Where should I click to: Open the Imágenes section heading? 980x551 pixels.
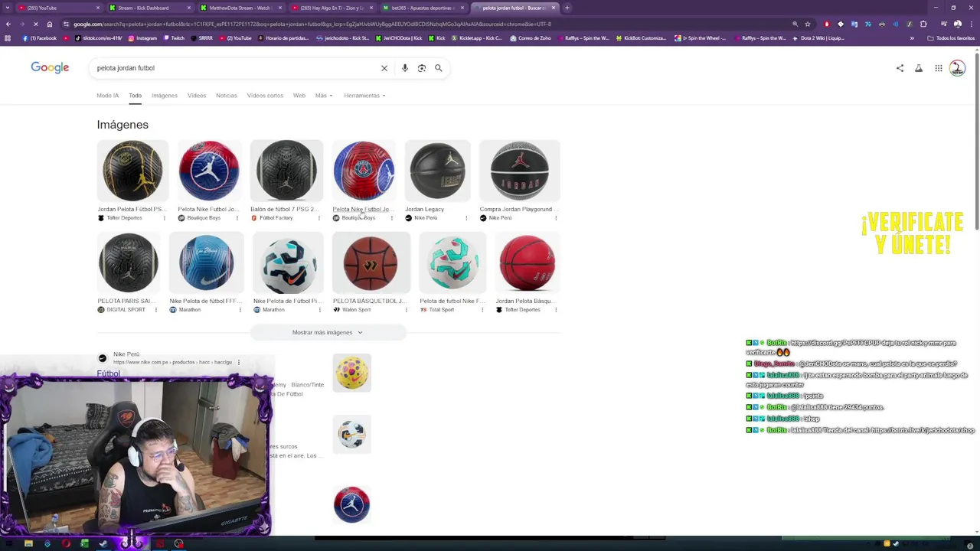tap(122, 125)
